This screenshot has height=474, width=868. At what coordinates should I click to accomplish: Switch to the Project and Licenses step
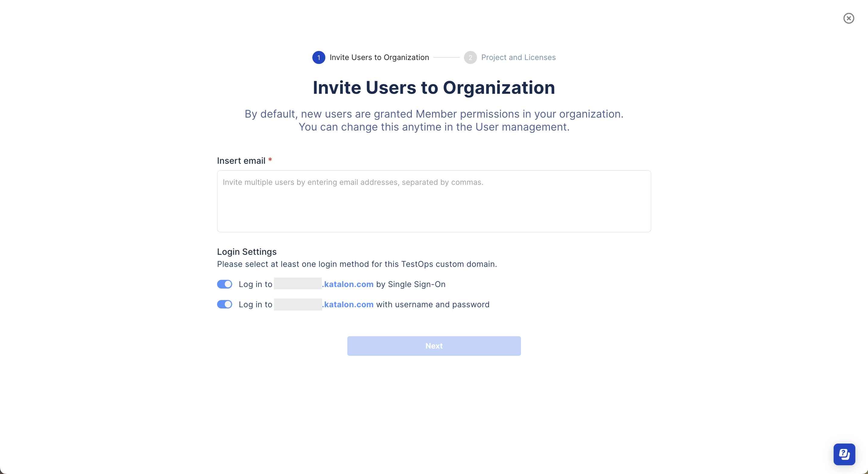click(x=519, y=57)
